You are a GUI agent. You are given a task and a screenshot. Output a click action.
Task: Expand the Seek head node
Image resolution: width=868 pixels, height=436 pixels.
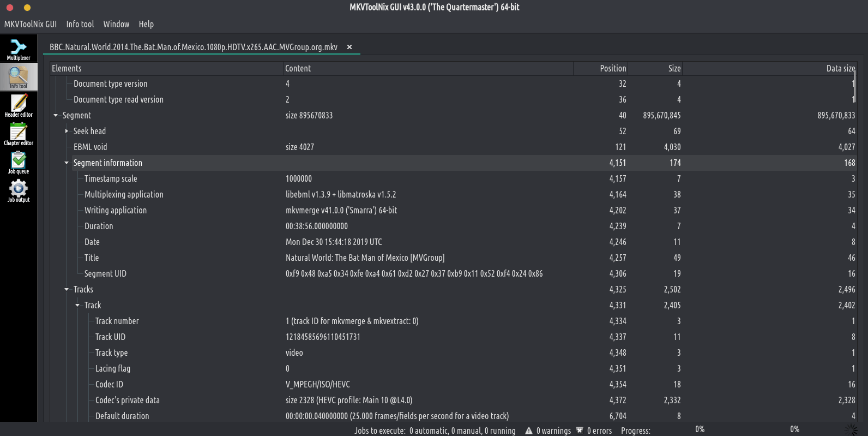[67, 131]
